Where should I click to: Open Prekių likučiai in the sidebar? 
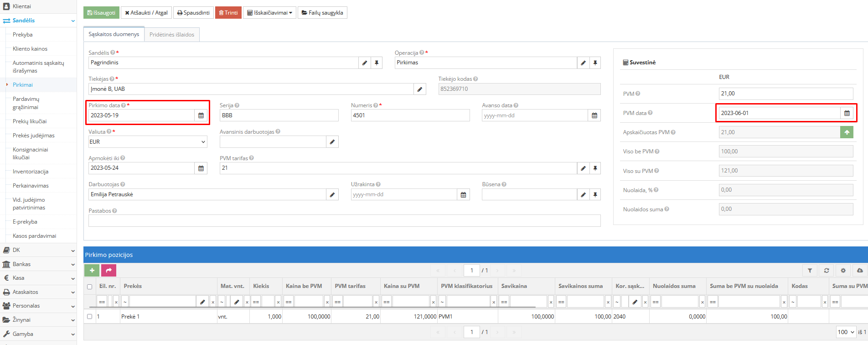pyautogui.click(x=30, y=121)
